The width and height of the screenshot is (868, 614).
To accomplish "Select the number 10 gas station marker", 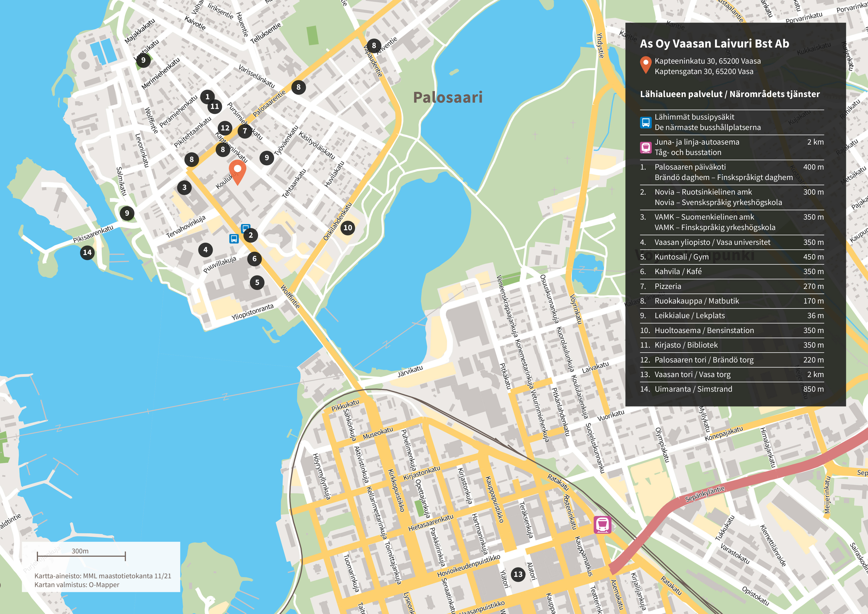I will click(x=347, y=228).
